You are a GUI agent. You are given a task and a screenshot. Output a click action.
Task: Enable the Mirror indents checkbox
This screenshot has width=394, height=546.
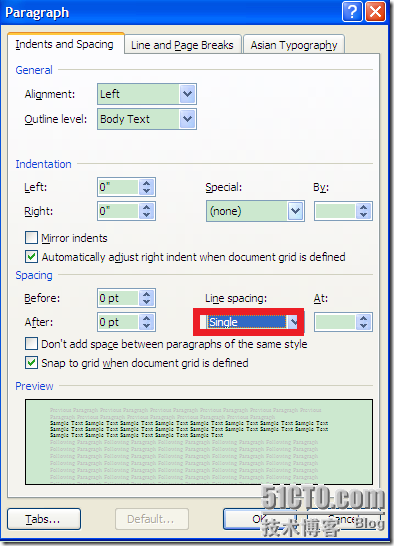pyautogui.click(x=31, y=238)
